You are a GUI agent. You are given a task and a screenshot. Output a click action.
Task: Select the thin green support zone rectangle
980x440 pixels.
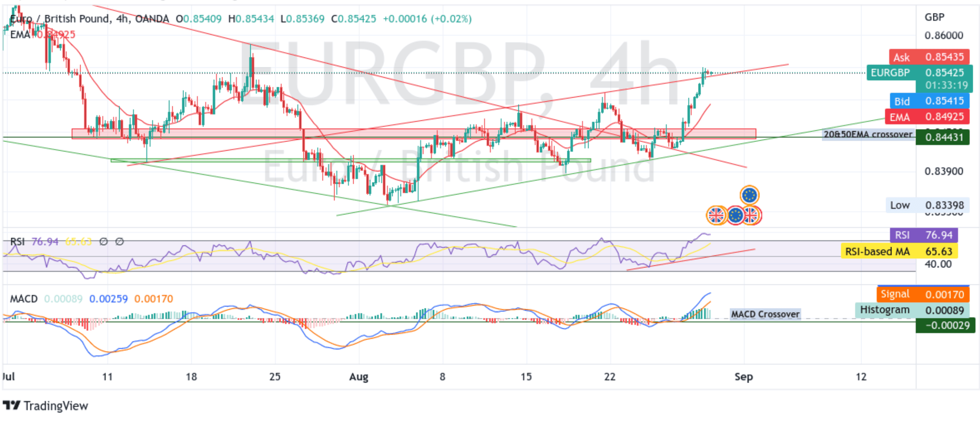pos(350,160)
